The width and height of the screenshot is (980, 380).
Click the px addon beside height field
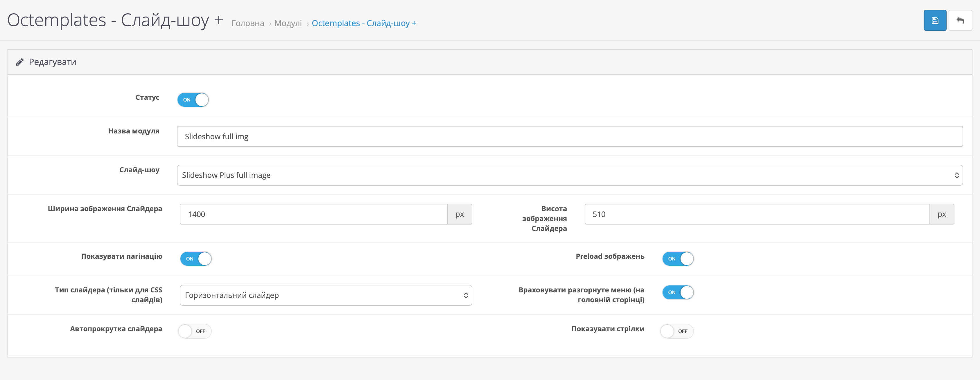pos(942,214)
